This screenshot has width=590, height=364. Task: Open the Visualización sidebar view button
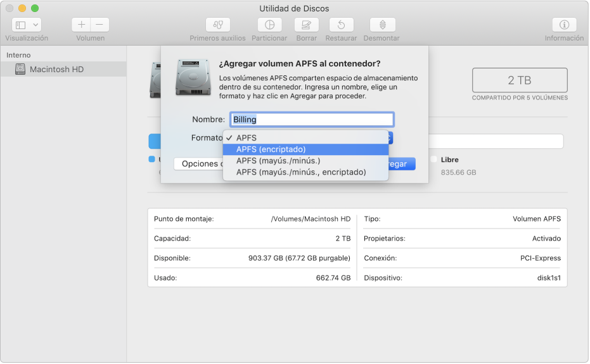click(x=21, y=25)
